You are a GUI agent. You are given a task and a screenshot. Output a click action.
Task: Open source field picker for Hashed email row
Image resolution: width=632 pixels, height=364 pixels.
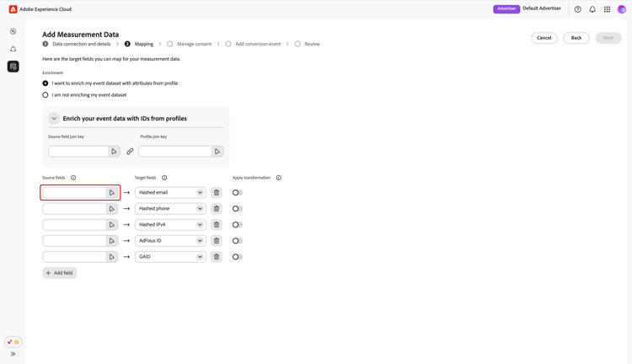111,193
